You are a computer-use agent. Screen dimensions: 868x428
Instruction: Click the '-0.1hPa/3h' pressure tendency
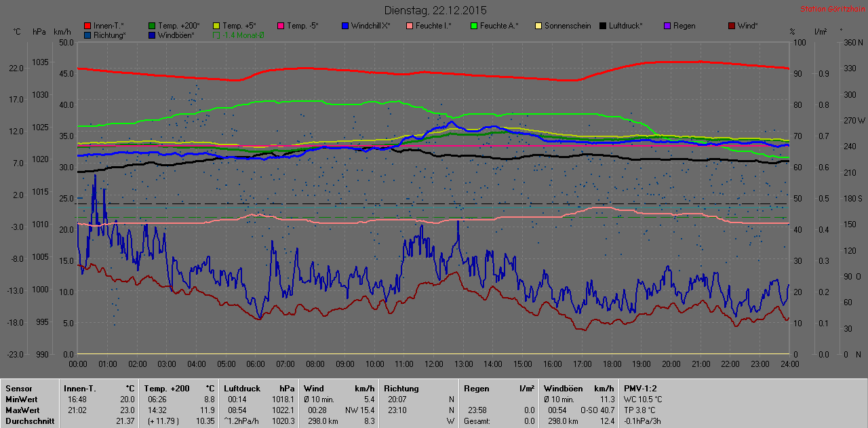coord(642,421)
